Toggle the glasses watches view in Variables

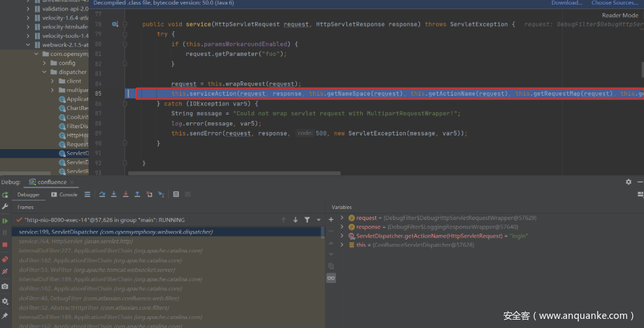(331, 278)
